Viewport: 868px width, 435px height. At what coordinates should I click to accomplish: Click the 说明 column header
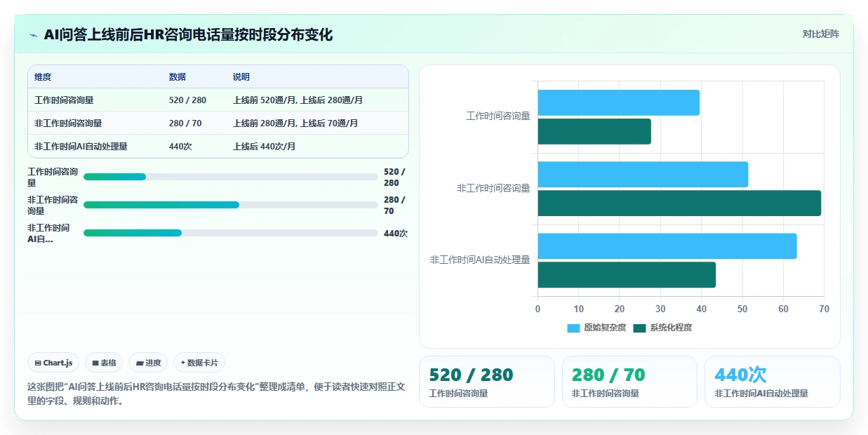tap(241, 77)
